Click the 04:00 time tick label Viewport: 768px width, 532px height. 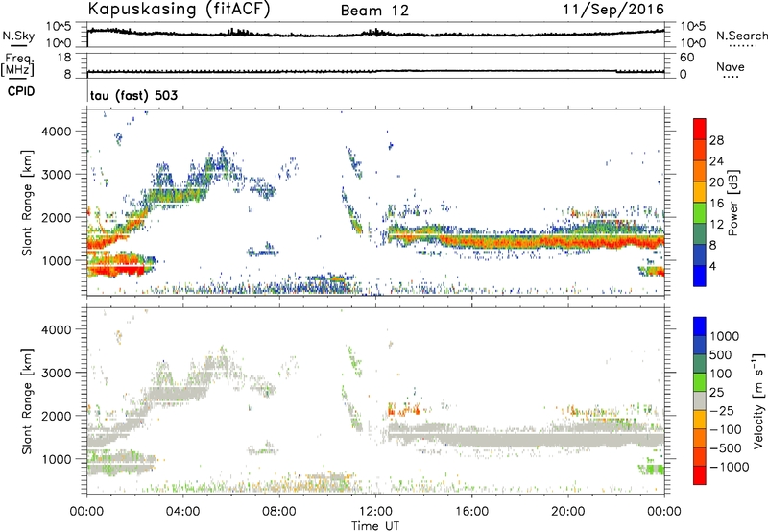pyautogui.click(x=182, y=512)
